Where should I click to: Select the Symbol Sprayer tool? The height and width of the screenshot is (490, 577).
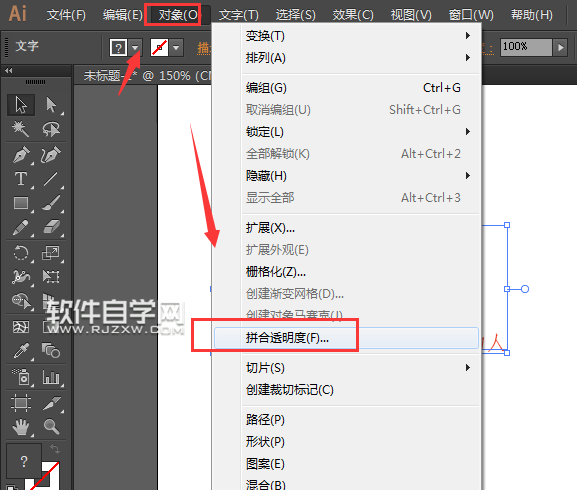pos(21,377)
